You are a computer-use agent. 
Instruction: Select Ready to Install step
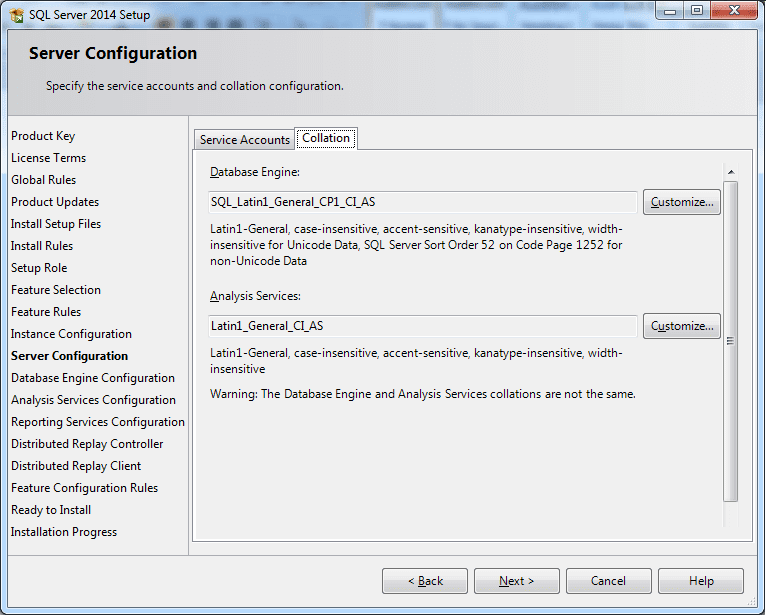click(x=51, y=509)
